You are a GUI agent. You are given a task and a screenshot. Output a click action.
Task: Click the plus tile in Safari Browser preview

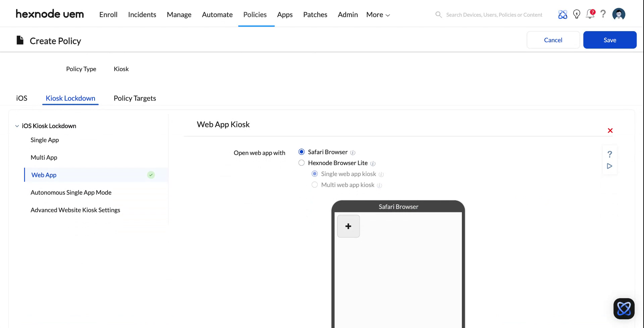pos(348,226)
